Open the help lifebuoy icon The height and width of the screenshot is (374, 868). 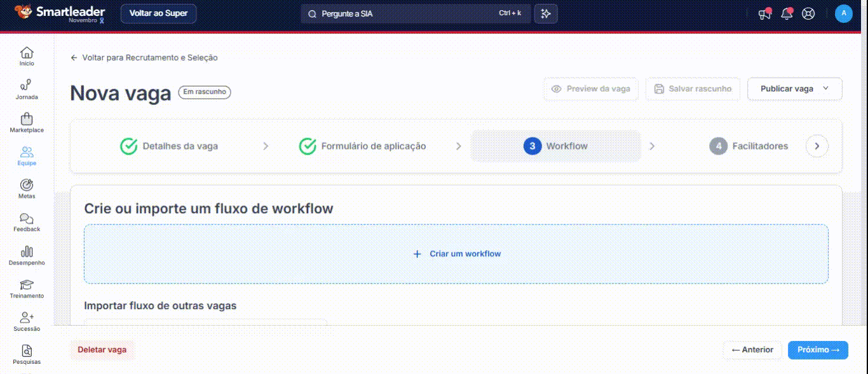tap(808, 14)
